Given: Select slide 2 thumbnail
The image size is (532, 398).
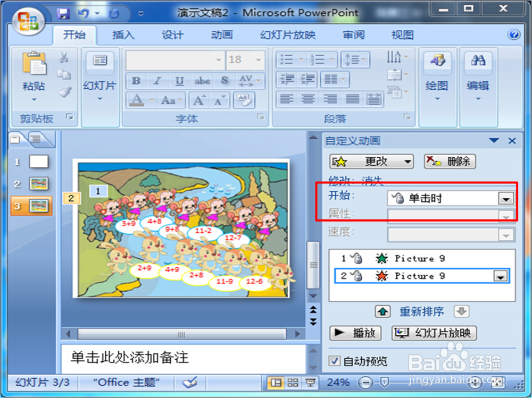Looking at the screenshot, I should pos(39,184).
